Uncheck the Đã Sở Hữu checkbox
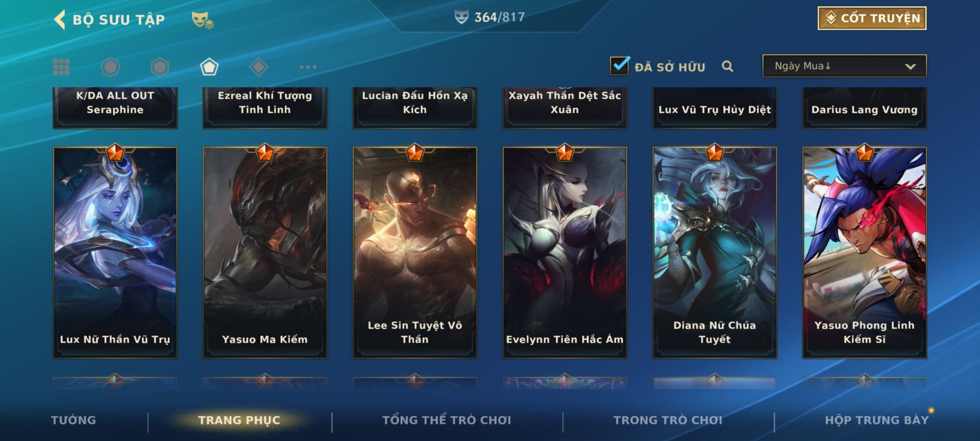This screenshot has width=980, height=441. (619, 65)
